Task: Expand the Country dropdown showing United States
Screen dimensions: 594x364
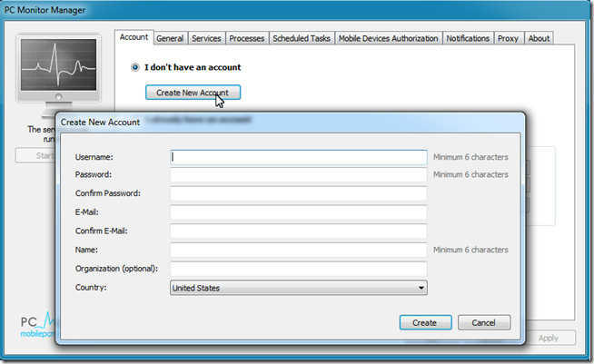Action: pyautogui.click(x=299, y=288)
